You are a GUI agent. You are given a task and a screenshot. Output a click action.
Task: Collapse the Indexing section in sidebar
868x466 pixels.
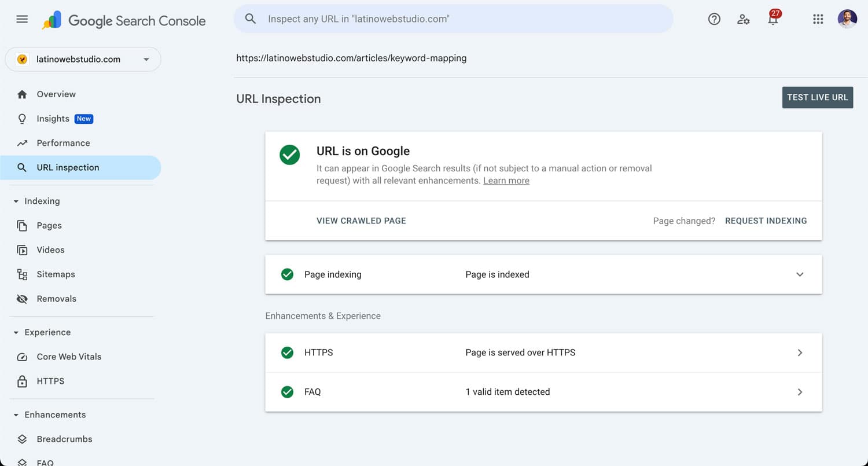14,201
